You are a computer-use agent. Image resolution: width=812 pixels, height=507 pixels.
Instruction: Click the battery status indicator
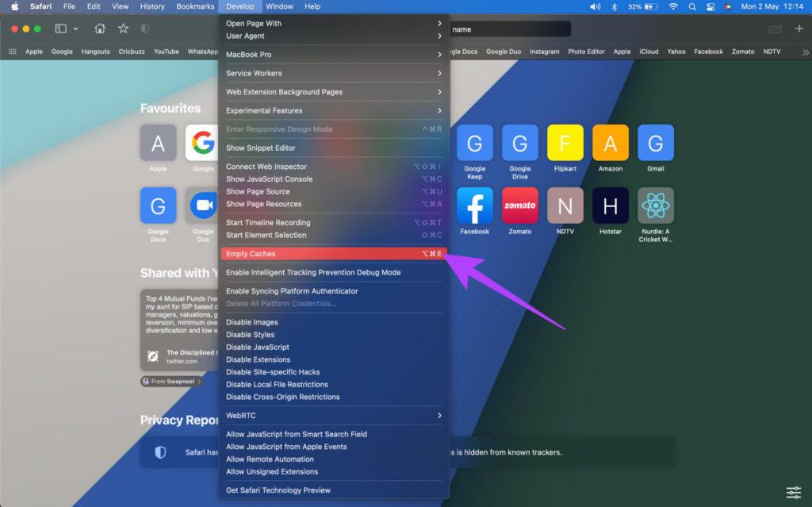[642, 6]
